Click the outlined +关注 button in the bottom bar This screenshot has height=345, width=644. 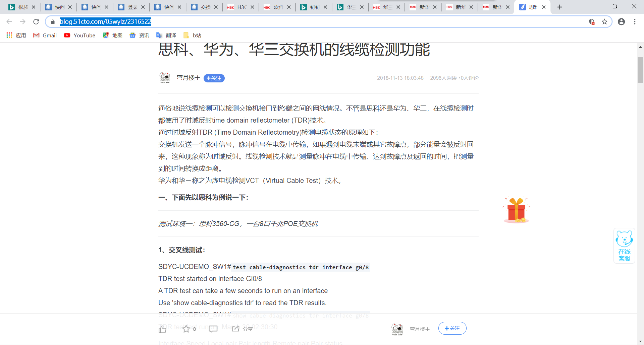(x=452, y=328)
